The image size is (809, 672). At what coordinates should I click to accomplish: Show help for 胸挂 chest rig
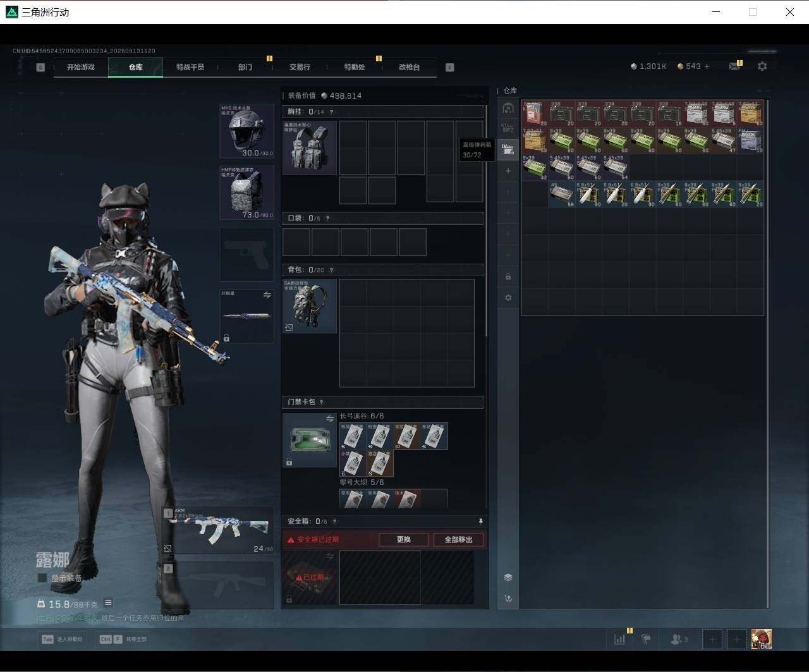click(331, 112)
